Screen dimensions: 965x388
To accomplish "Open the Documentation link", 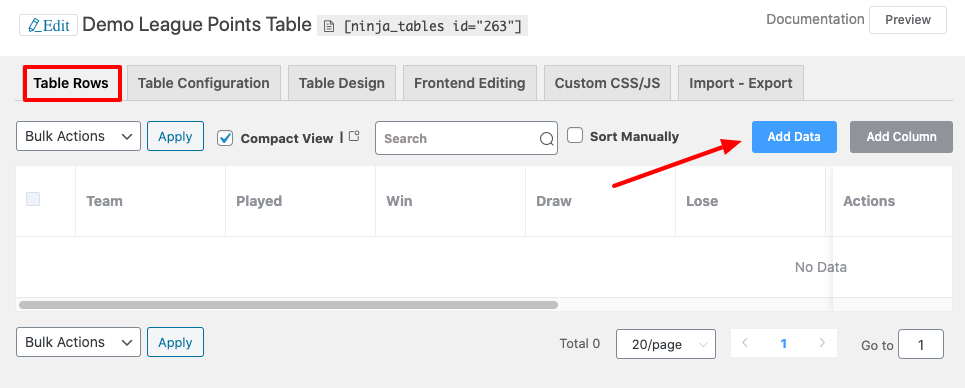I will point(815,20).
